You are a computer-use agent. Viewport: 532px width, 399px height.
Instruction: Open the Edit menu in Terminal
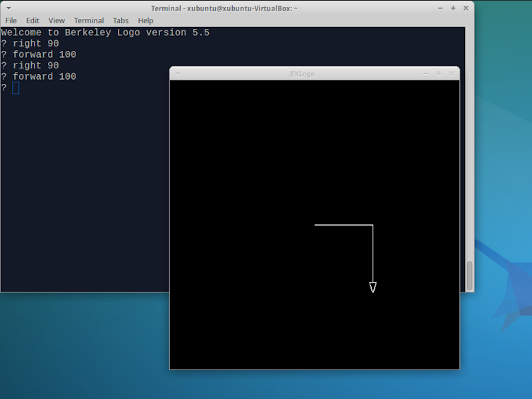(32, 20)
